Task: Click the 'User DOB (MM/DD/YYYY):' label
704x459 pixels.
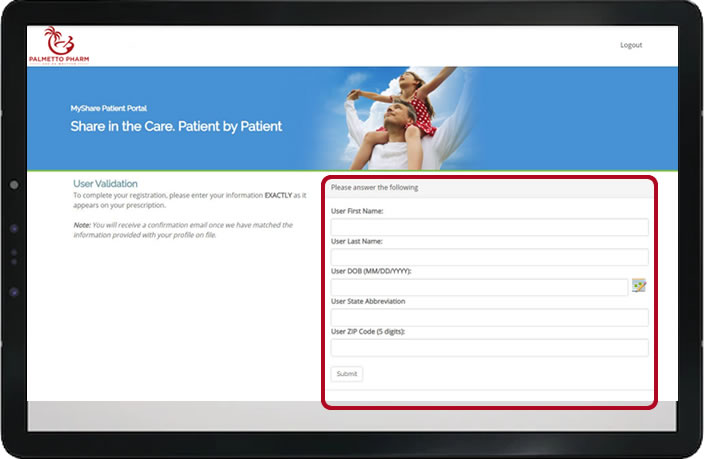Action: [x=370, y=271]
